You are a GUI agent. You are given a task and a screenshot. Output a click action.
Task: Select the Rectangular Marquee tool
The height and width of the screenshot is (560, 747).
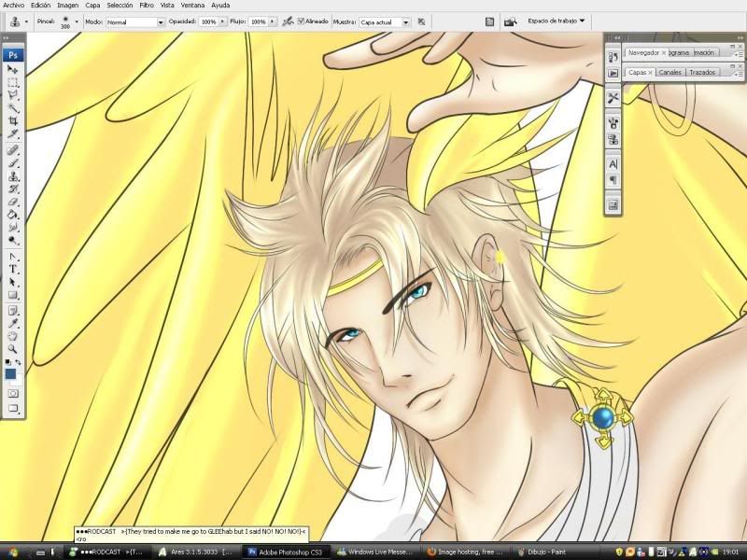[13, 83]
